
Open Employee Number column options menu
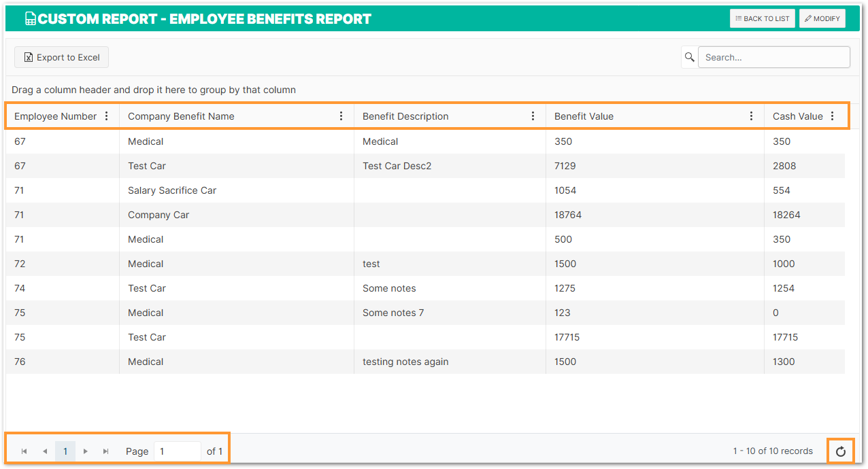pos(106,116)
